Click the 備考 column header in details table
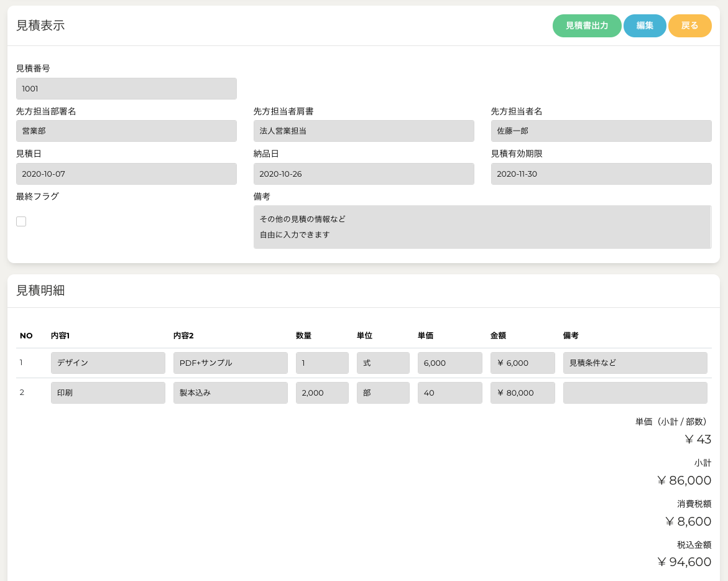 click(x=571, y=336)
